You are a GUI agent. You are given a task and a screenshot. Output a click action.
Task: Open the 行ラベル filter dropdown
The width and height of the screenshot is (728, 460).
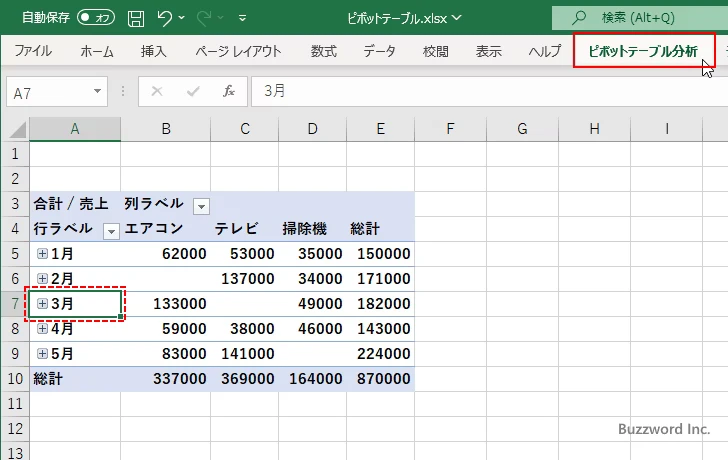point(111,230)
